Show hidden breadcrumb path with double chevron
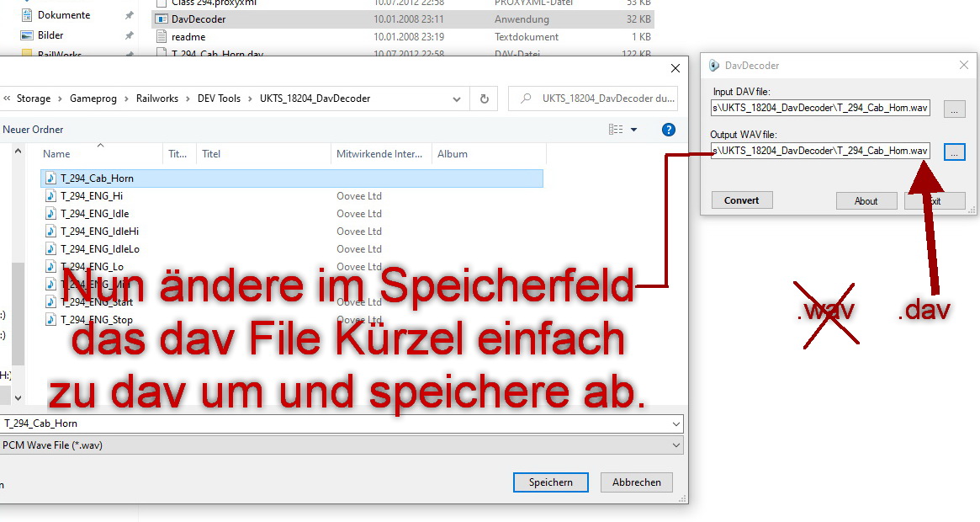The image size is (980, 522). coord(7,99)
